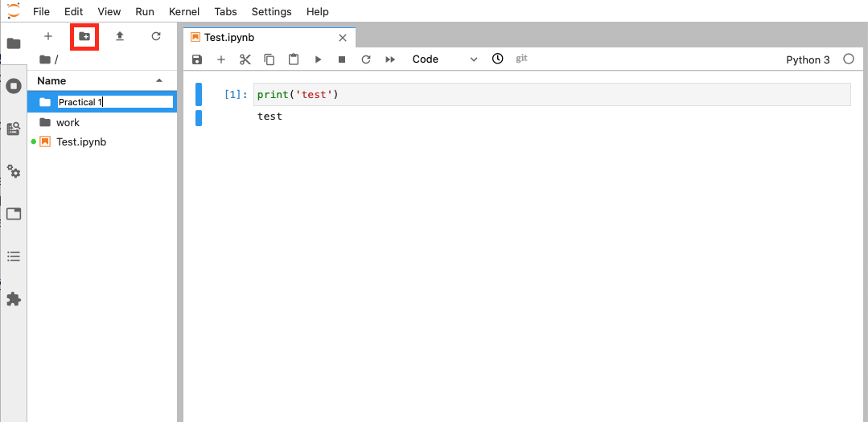Viewport: 868px width, 422px height.
Task: Click the code cell containing print('test')
Action: [551, 95]
